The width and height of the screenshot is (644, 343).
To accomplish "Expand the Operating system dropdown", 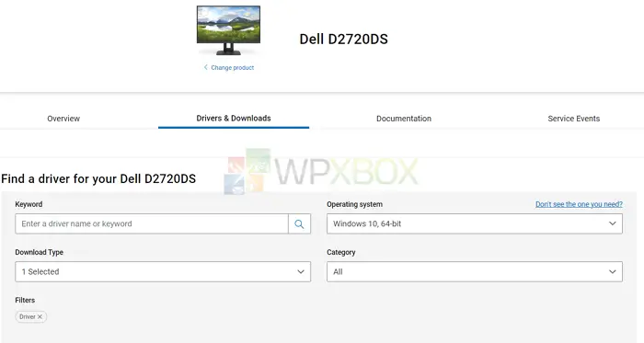I will tap(475, 224).
